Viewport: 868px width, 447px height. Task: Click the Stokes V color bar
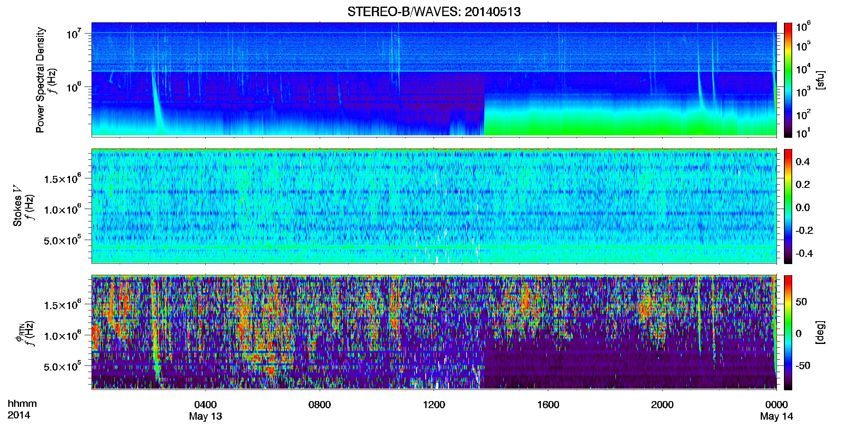[788, 206]
